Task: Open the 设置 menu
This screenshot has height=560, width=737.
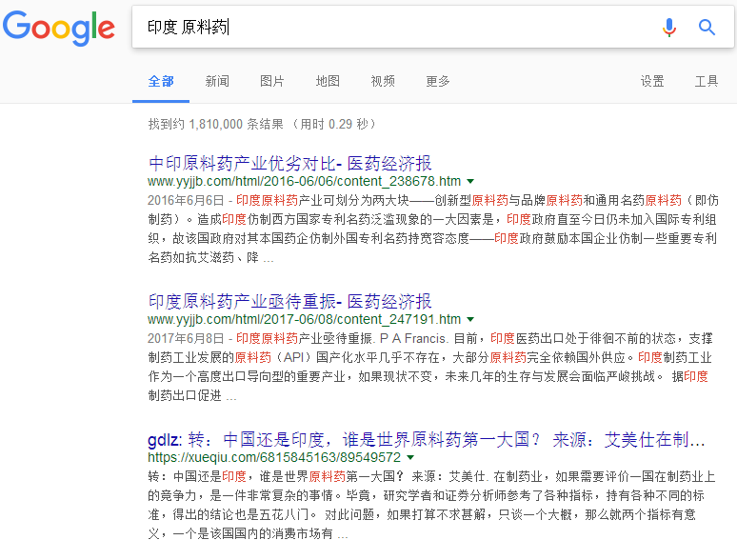Action: point(652,81)
